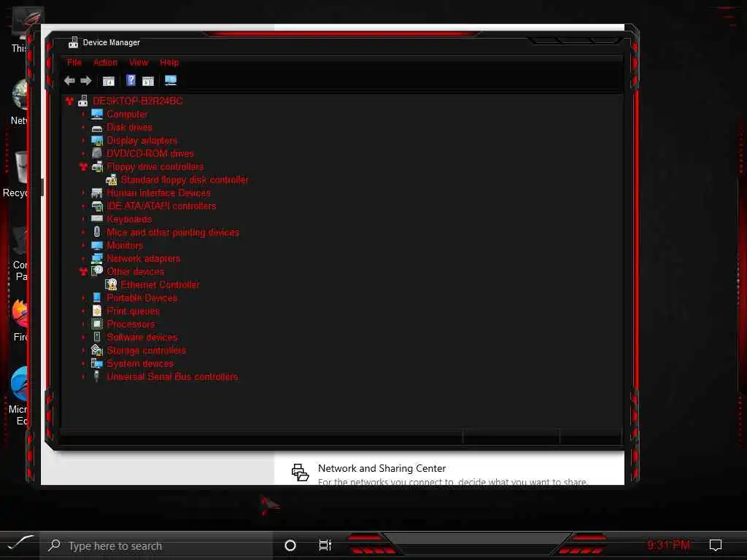Click the Forward arrow toolbar icon

tap(86, 80)
